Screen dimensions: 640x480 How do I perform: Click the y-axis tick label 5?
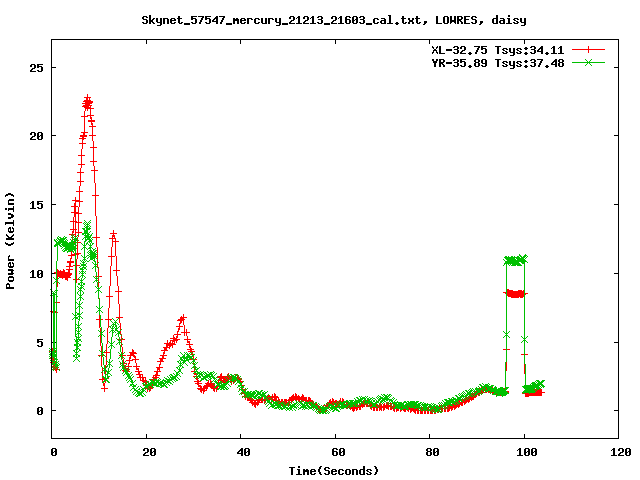tap(40, 343)
